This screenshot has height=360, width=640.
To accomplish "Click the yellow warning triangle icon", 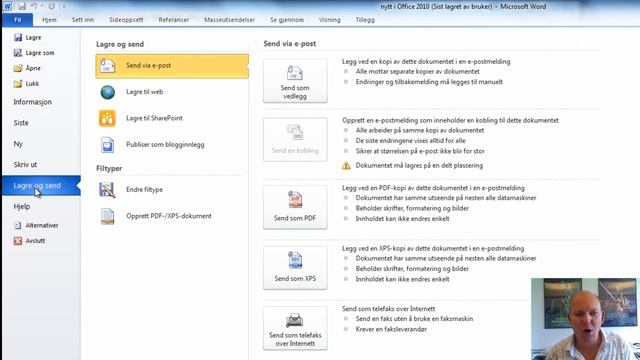I will click(x=346, y=165).
